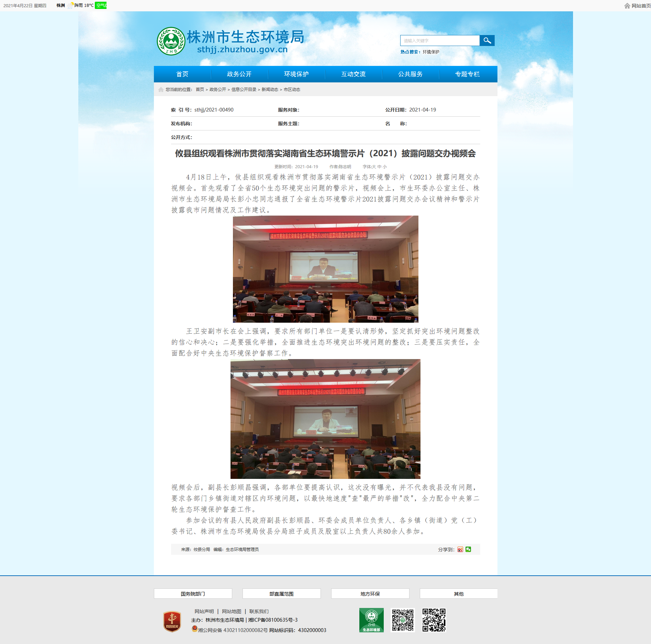The width and height of the screenshot is (651, 644).
Task: Expand the 国务院部门 links dropdown
Action: click(x=193, y=594)
